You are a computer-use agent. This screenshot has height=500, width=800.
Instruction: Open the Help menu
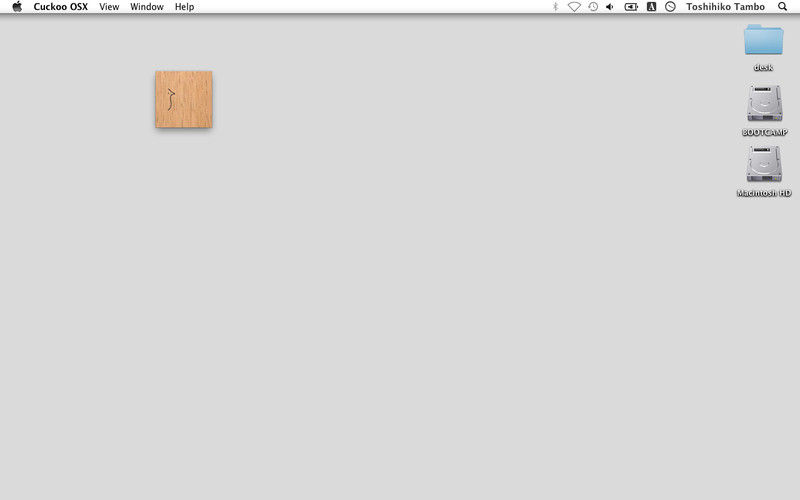pyautogui.click(x=184, y=7)
